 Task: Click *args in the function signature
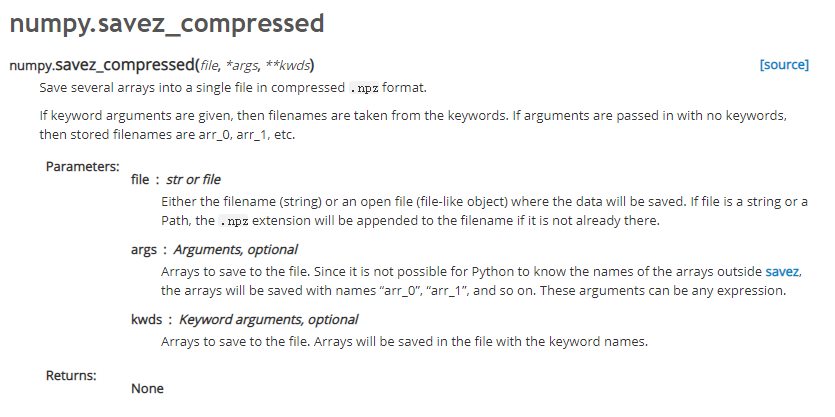click(243, 66)
